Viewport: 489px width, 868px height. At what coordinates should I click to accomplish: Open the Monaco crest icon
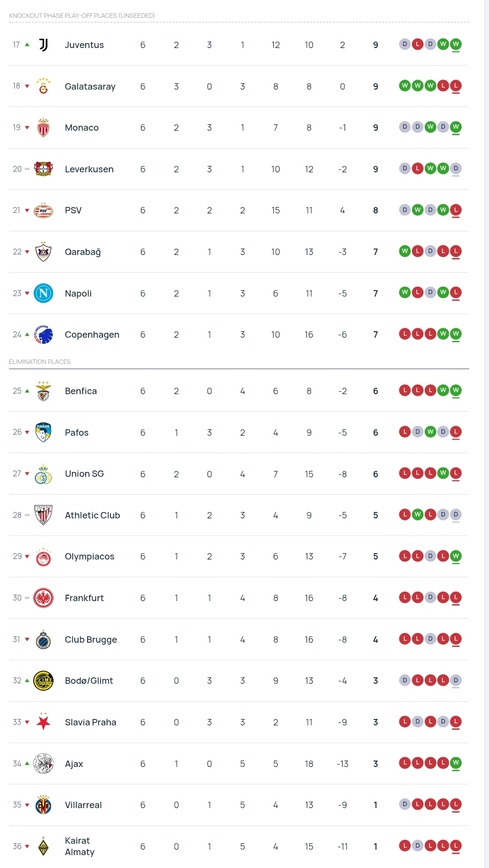tap(44, 128)
